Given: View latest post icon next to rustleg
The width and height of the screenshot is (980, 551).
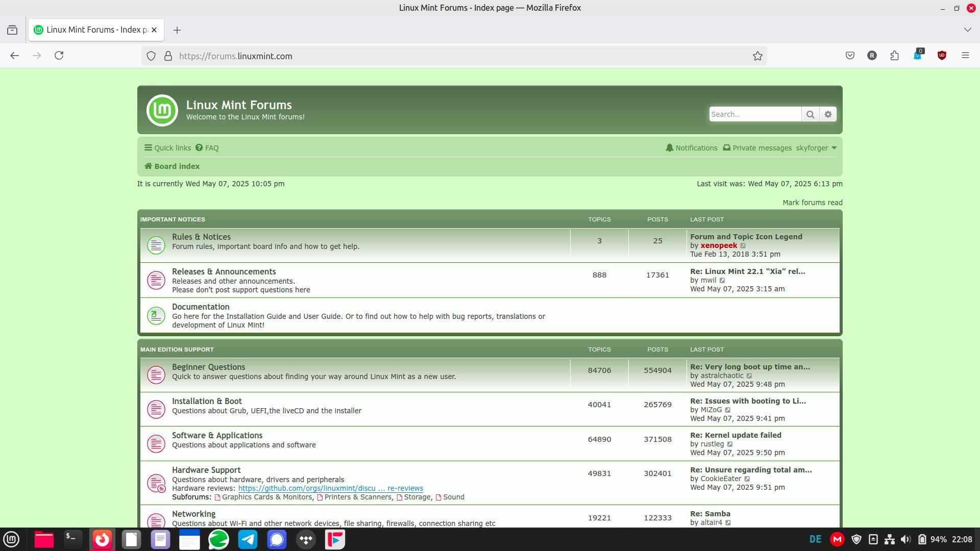Looking at the screenshot, I should (730, 444).
